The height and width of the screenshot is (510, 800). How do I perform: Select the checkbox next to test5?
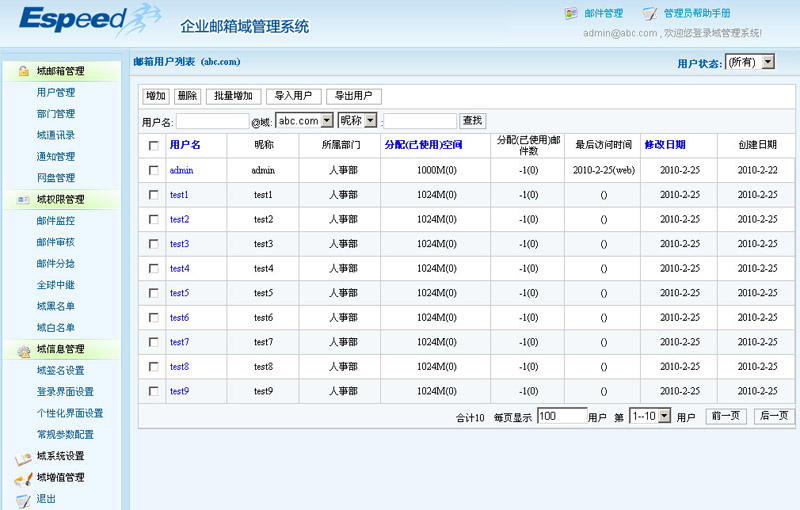tap(153, 293)
